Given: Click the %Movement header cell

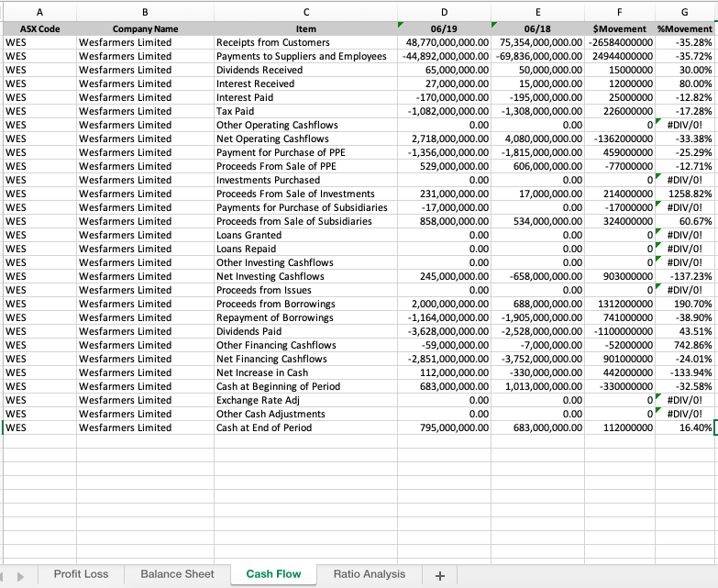Looking at the screenshot, I should [x=685, y=28].
